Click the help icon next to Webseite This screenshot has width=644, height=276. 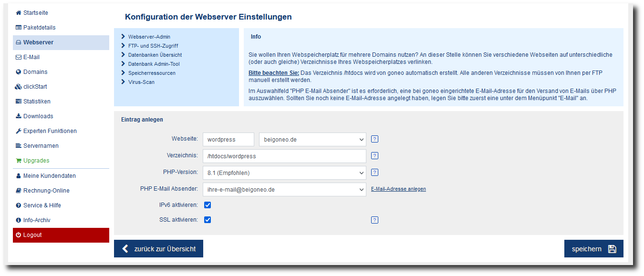[374, 139]
